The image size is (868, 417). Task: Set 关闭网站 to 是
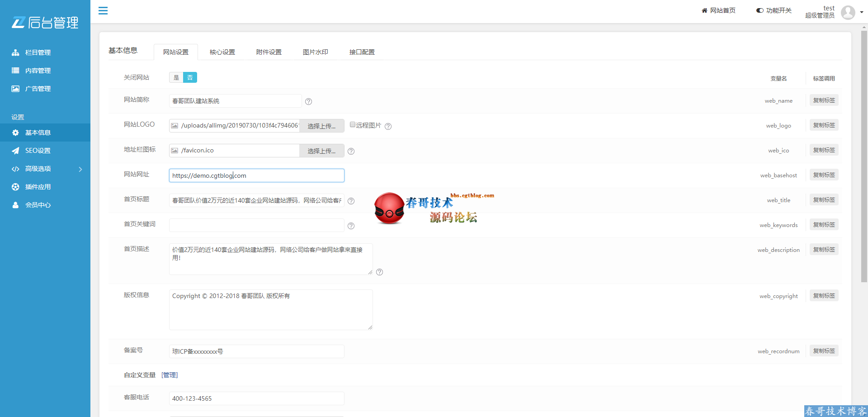pos(176,77)
